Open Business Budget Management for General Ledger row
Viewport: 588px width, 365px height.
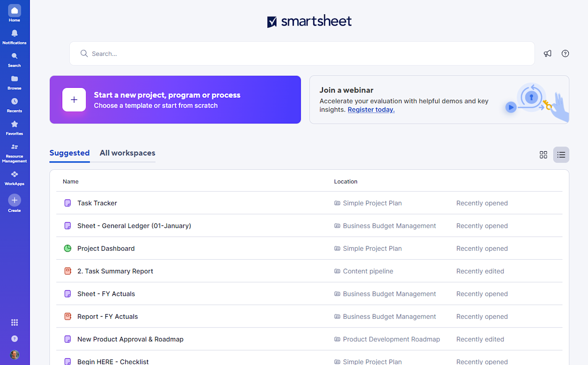[x=385, y=226]
